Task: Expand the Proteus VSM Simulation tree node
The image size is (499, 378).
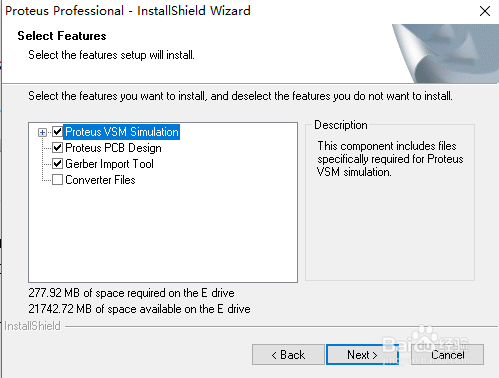Action: click(x=42, y=132)
